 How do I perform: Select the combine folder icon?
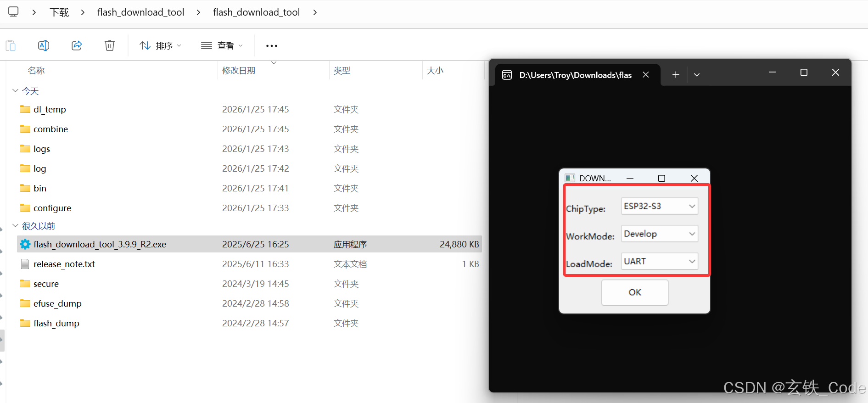click(25, 129)
